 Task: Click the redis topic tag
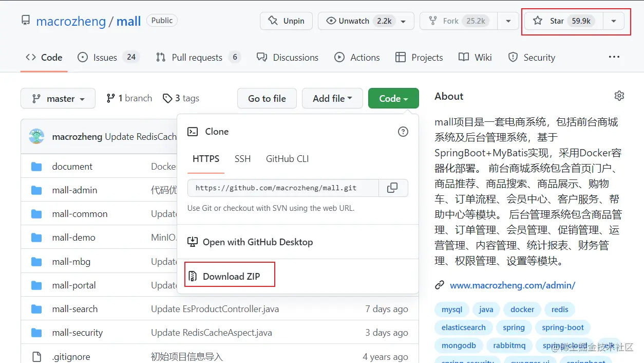click(x=560, y=310)
